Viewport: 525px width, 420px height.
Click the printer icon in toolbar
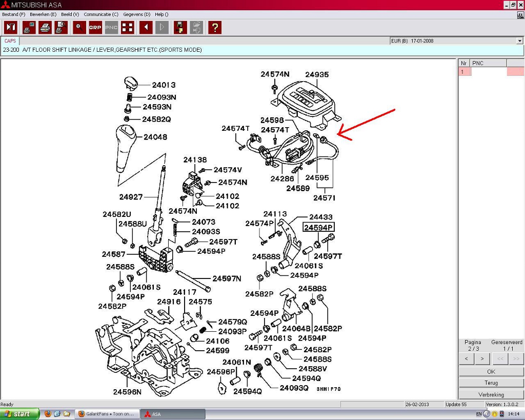[x=45, y=27]
